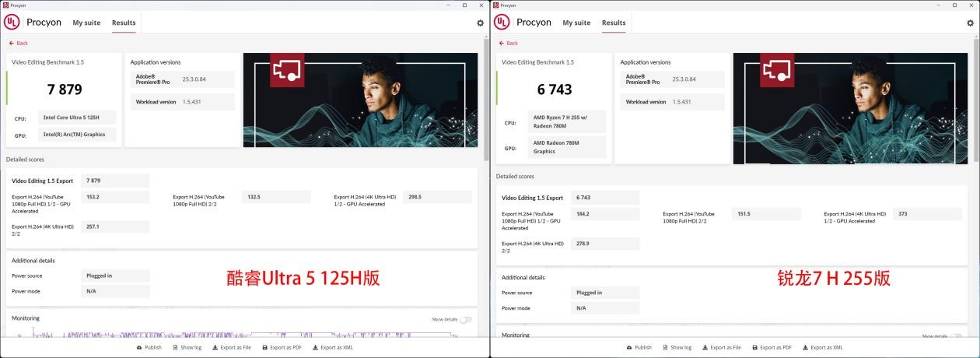Select Results tab in right window

coord(614,23)
